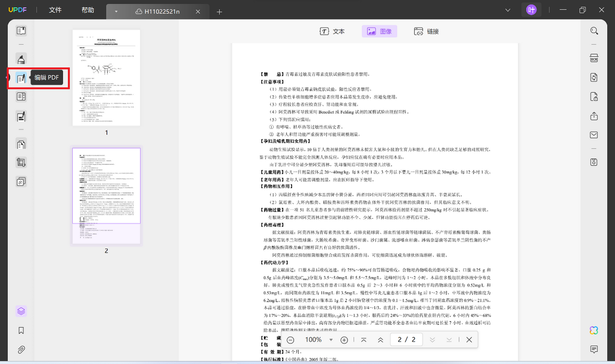Click the Crop Pages tool icon
Screen dimensions: 615x364
[21, 163]
